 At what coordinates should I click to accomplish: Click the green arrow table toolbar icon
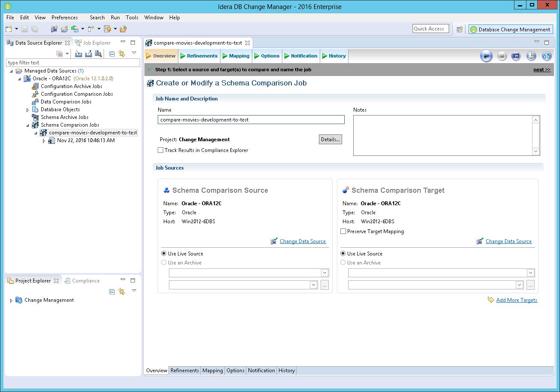(75, 29)
